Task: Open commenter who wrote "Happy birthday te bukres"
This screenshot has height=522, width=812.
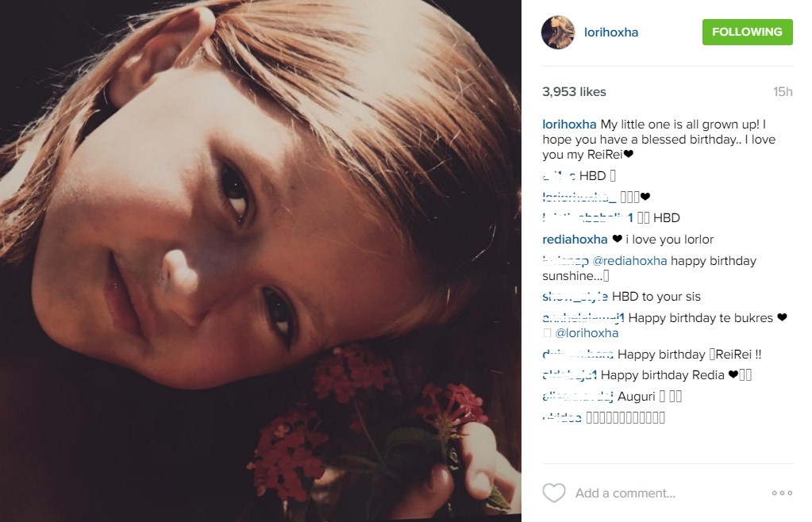Action: pyautogui.click(x=583, y=317)
